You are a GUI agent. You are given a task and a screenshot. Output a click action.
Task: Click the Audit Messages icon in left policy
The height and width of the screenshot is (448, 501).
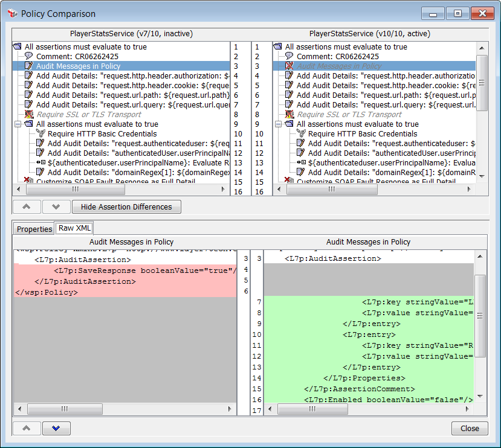(x=28, y=66)
